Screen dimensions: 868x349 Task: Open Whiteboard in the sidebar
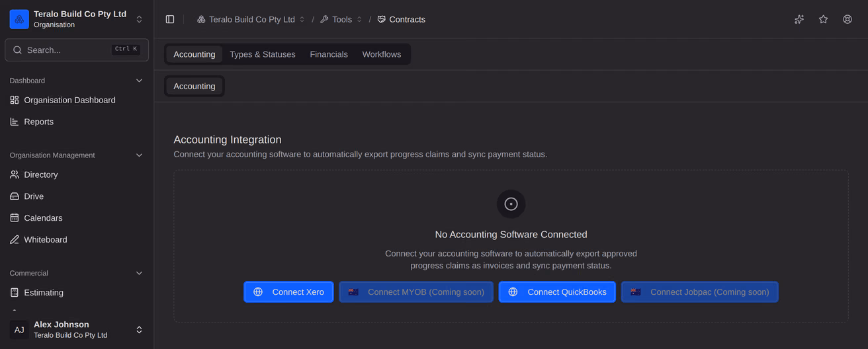[76, 240]
